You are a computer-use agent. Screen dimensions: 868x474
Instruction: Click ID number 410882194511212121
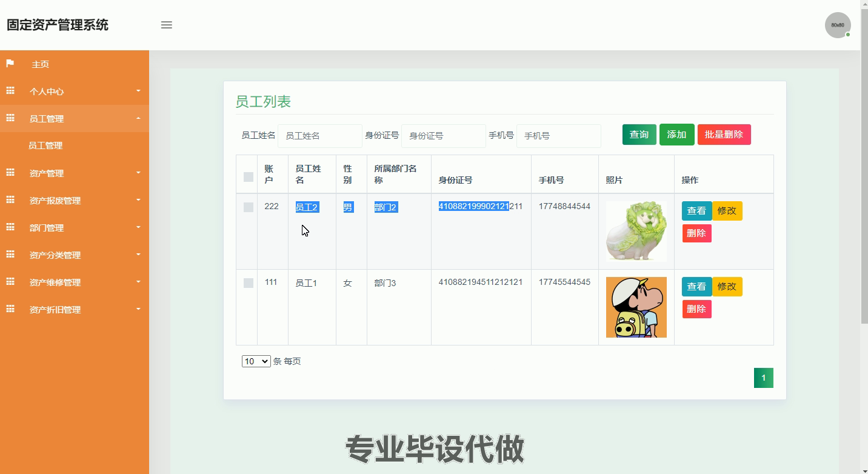tap(481, 282)
